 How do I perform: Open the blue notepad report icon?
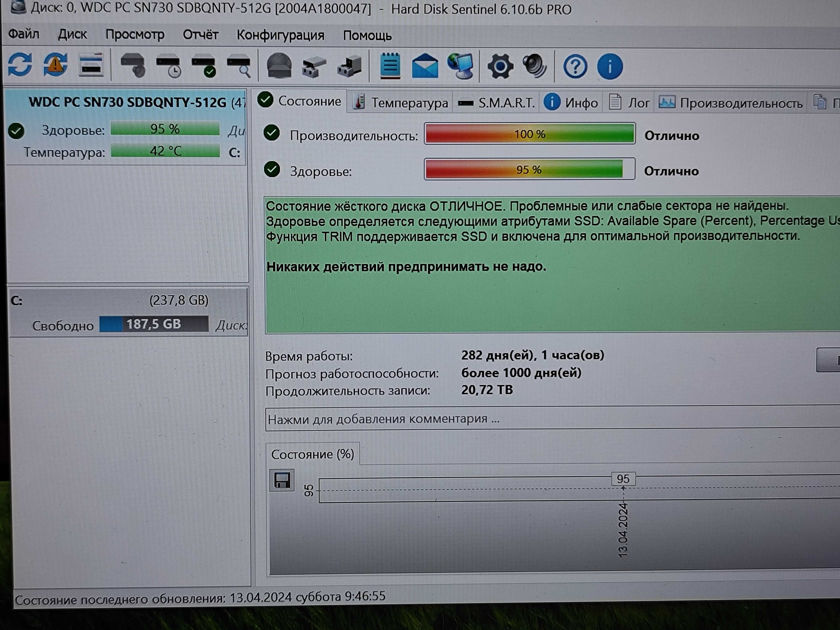[x=390, y=66]
